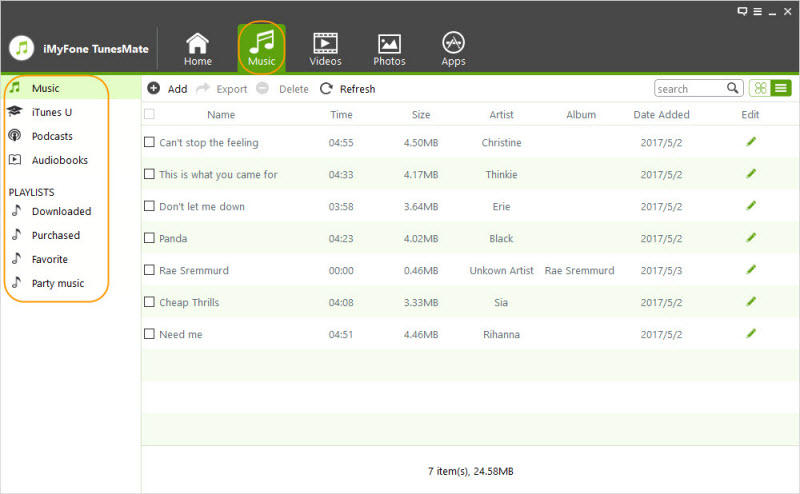800x494 pixels.
Task: Click the Refresh button
Action: click(x=347, y=89)
